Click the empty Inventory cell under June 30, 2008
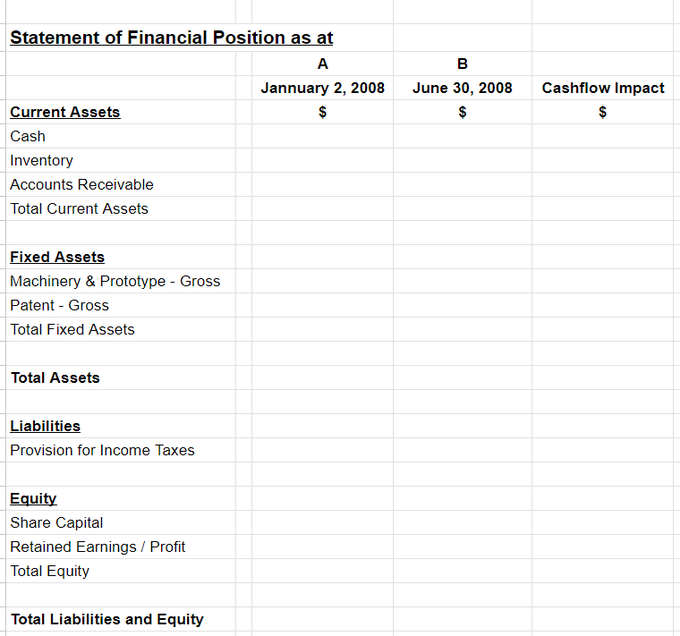The image size is (680, 636). point(462,160)
